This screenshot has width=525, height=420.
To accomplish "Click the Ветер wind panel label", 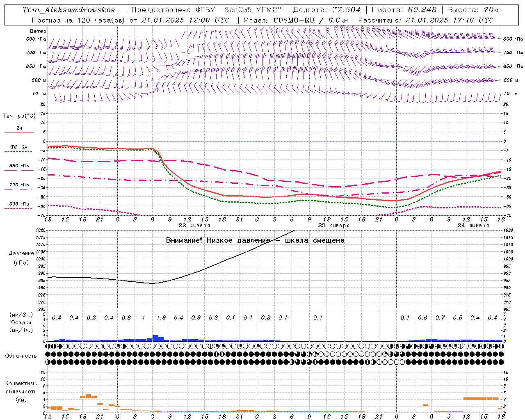I will tap(38, 31).
